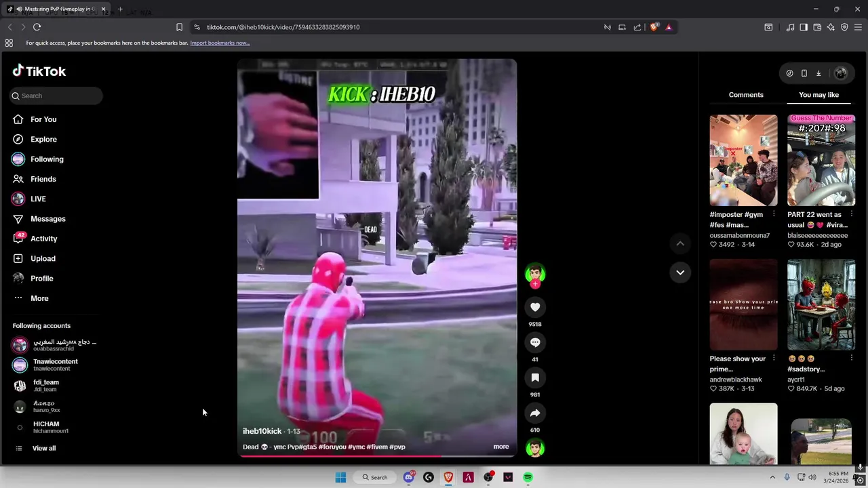Open Brave hamburger main menu
This screenshot has height=488, width=868.
point(858,27)
